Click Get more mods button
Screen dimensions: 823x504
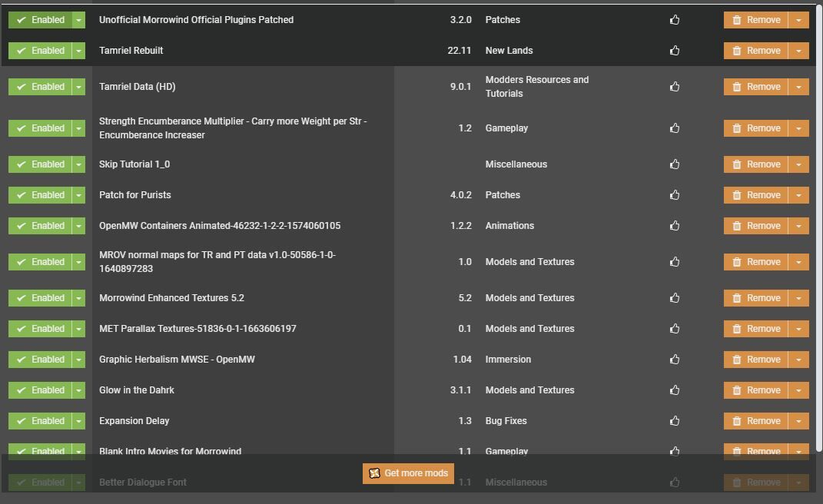(408, 473)
